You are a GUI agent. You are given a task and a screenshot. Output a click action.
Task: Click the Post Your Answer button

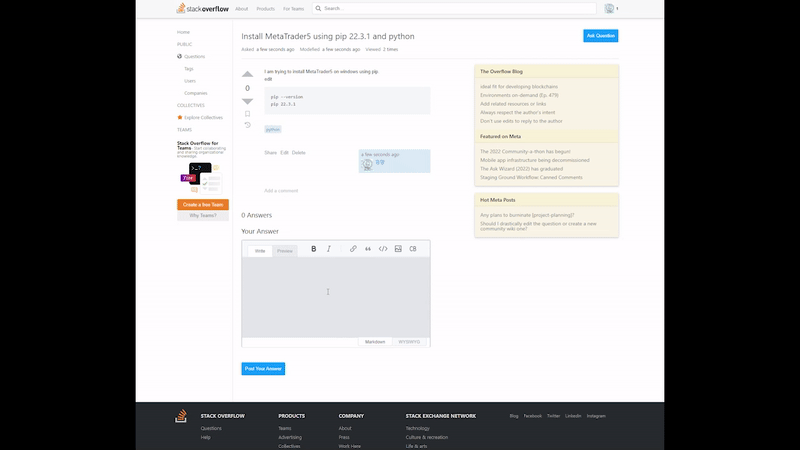(x=263, y=369)
